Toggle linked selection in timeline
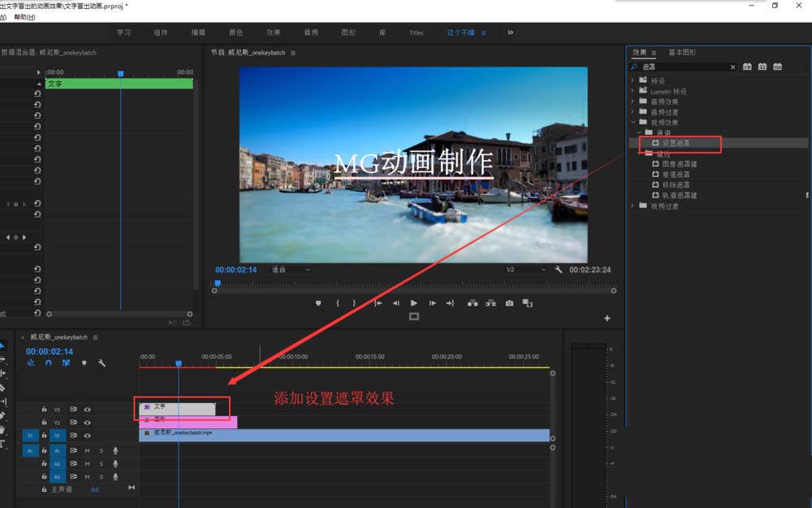 click(x=67, y=363)
